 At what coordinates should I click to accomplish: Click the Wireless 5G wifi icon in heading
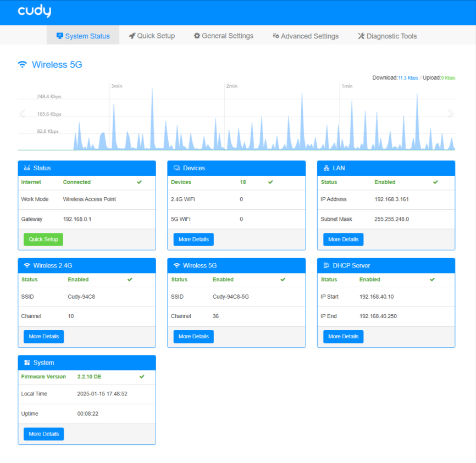tap(22, 64)
